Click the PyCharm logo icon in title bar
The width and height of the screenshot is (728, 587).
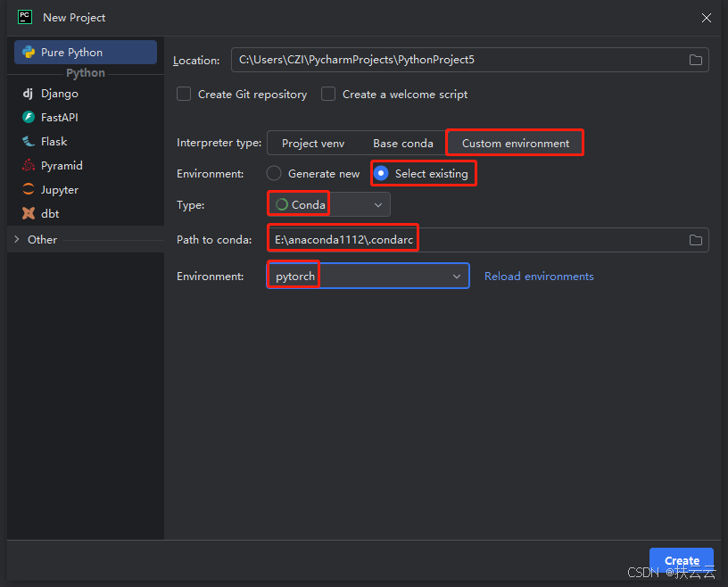pos(25,17)
